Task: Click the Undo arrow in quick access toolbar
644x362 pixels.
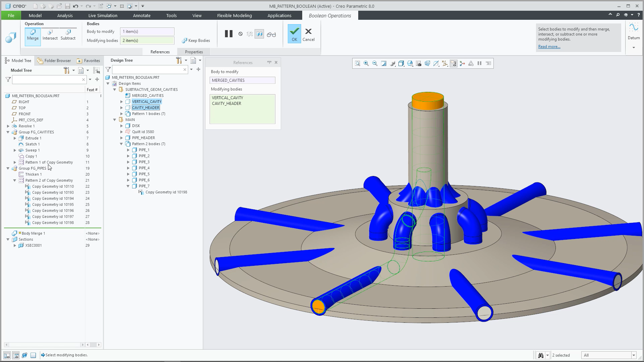Action: pos(76,6)
